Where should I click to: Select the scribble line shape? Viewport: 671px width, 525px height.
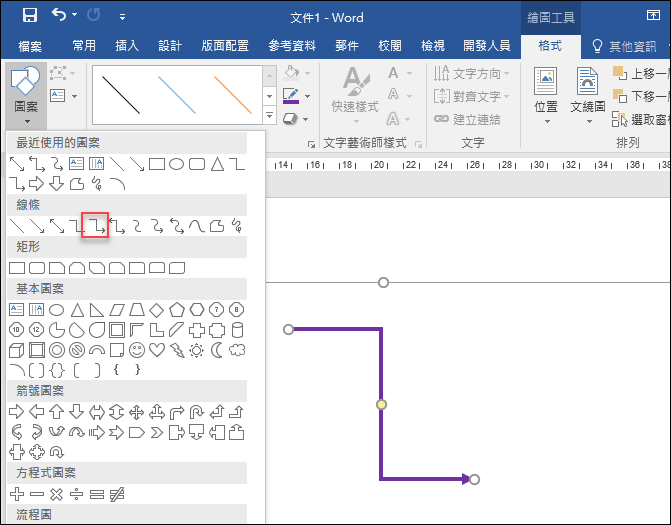pyautogui.click(x=236, y=226)
